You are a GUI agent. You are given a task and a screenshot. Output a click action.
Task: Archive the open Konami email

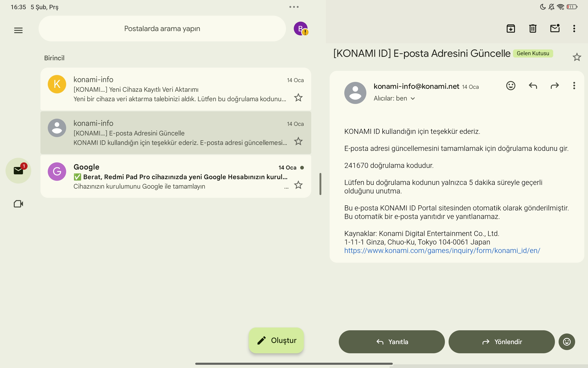511,29
